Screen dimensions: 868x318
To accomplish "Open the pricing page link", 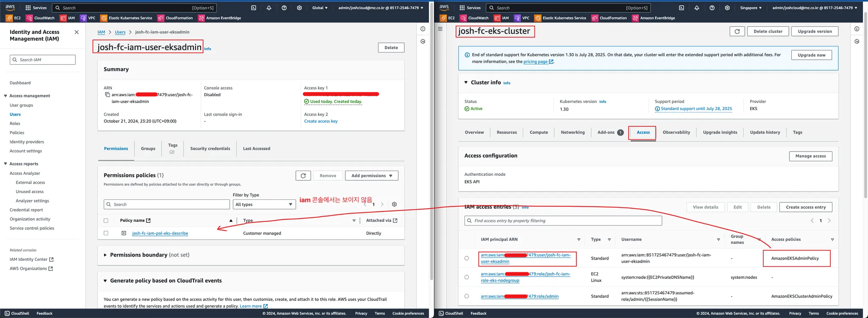I will (x=538, y=62).
